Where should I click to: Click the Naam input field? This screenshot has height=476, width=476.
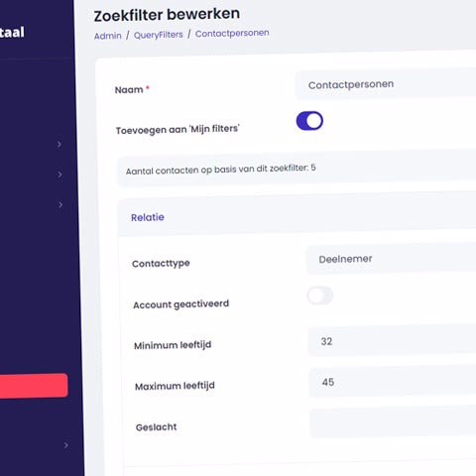[386, 84]
